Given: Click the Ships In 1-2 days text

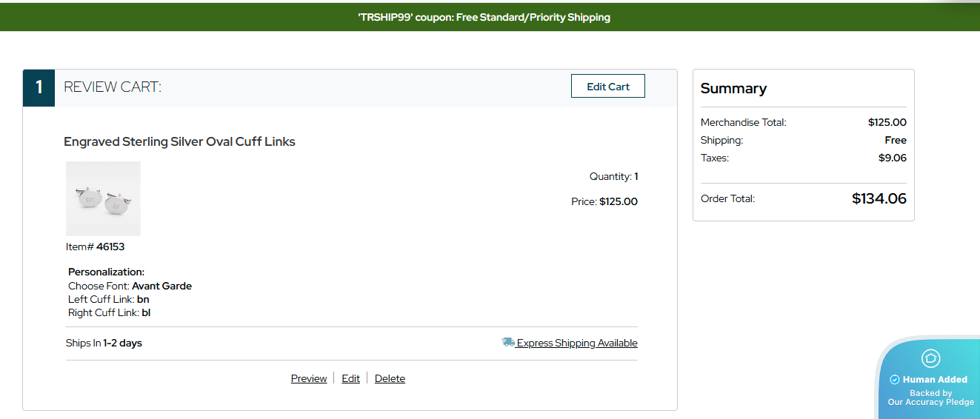Looking at the screenshot, I should [104, 343].
